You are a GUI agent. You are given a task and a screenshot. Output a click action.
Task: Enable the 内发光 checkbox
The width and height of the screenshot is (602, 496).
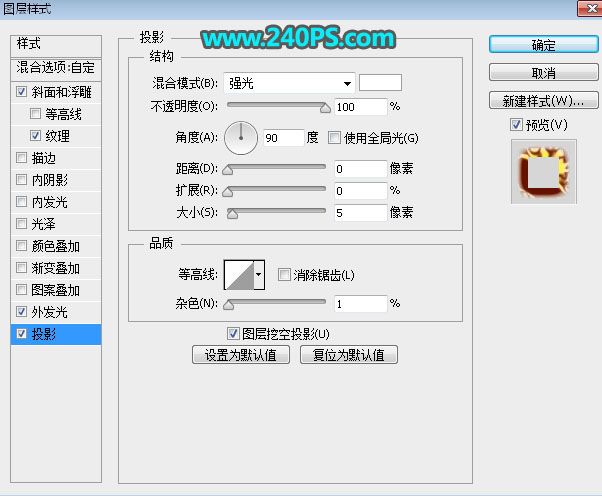[22, 202]
